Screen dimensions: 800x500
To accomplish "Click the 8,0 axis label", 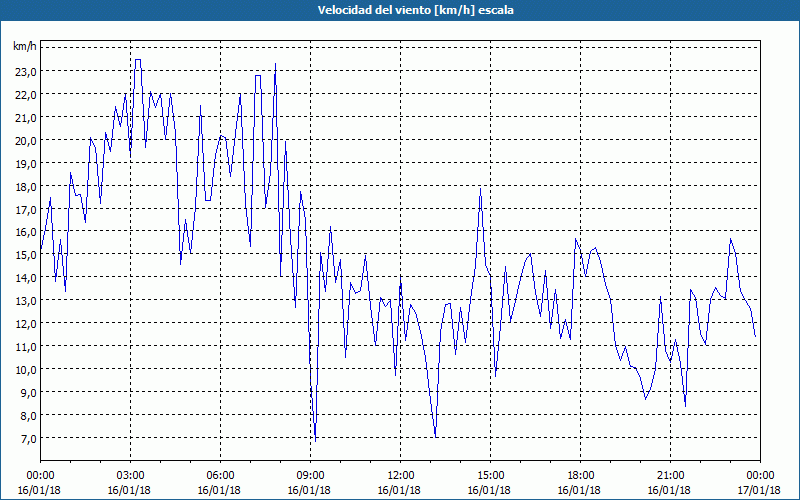I will coord(28,416).
